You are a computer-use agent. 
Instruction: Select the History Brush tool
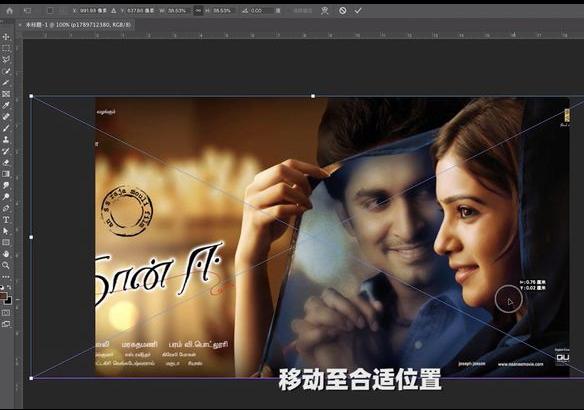click(6, 151)
